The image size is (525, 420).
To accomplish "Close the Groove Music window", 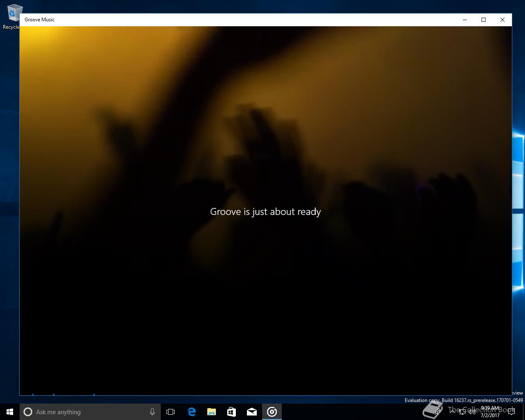I will tap(502, 20).
